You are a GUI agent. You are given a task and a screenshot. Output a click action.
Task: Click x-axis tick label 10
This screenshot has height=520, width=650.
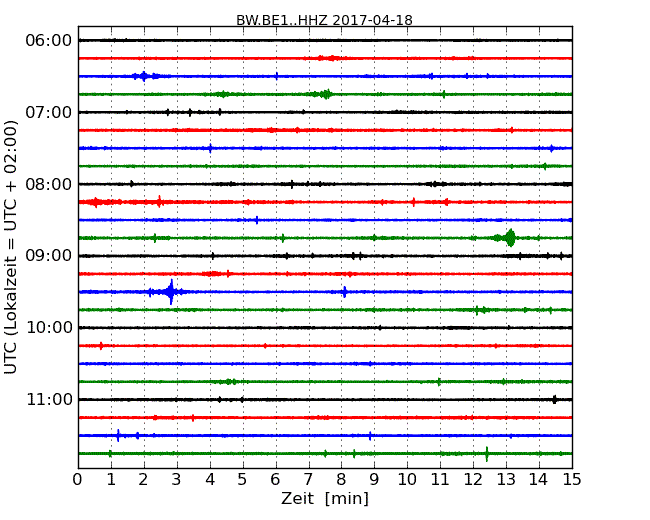pos(407,480)
